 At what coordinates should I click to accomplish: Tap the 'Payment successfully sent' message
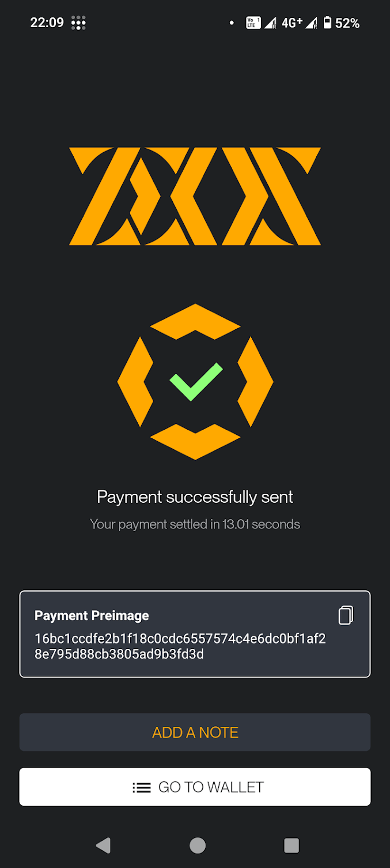pyautogui.click(x=195, y=497)
